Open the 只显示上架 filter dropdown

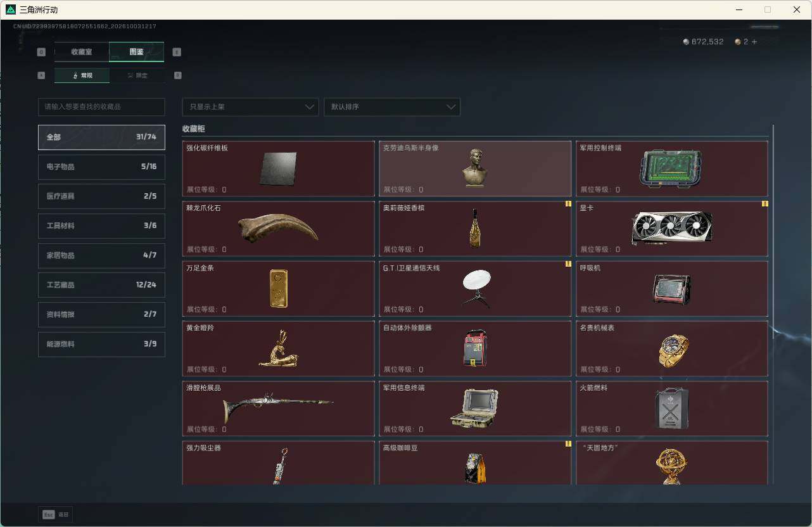(250, 107)
